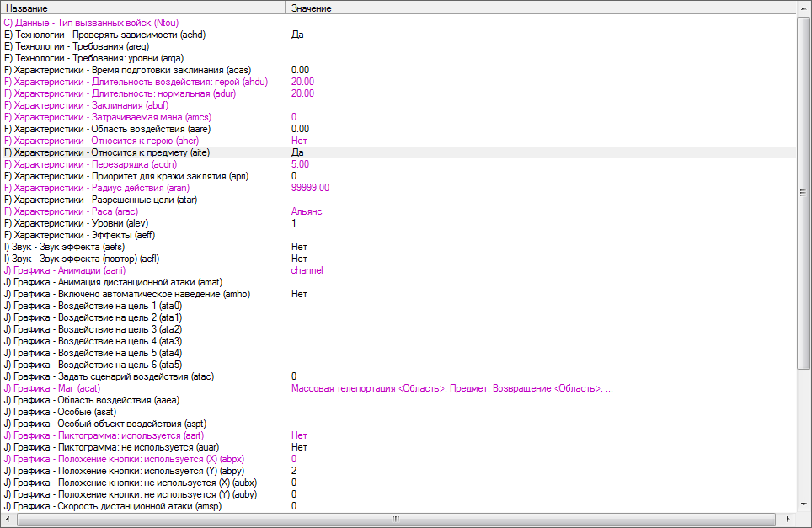The height and width of the screenshot is (528, 812).
Task: Select row "Воздействие на цель 6 (ata5)"
Action: (x=398, y=365)
